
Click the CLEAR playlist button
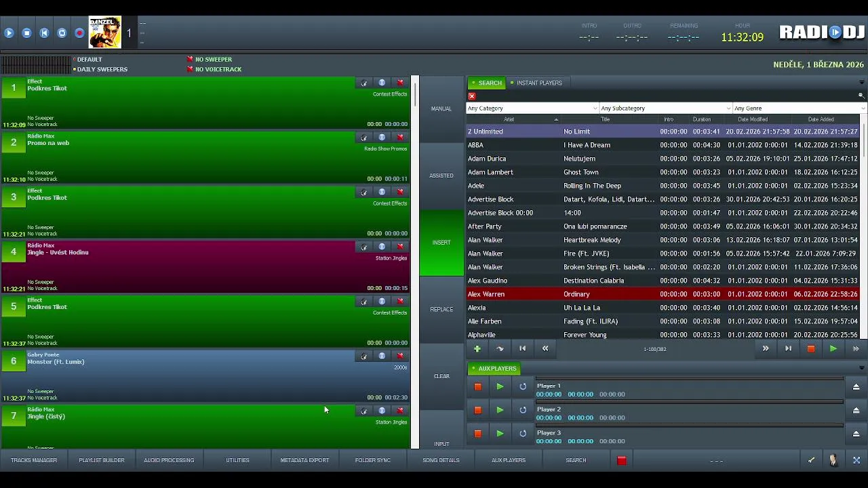(441, 376)
